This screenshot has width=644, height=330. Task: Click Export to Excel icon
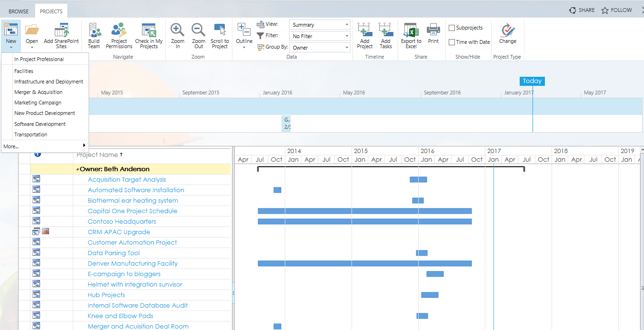pos(411,31)
